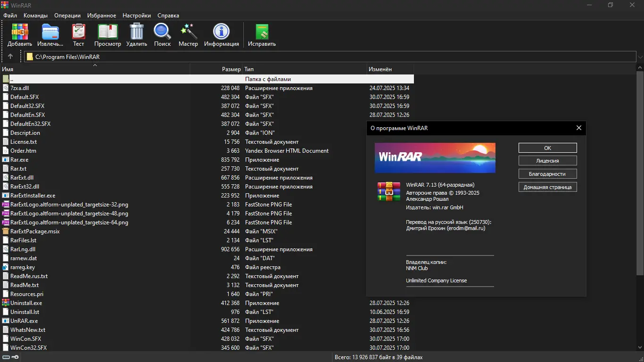Select the file DefaultEn32.SFX
644x362 pixels.
(x=30, y=124)
